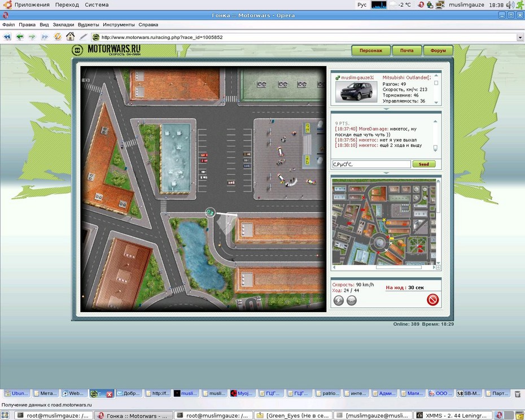Click the Форум button
The height and width of the screenshot is (420, 525).
438,51
